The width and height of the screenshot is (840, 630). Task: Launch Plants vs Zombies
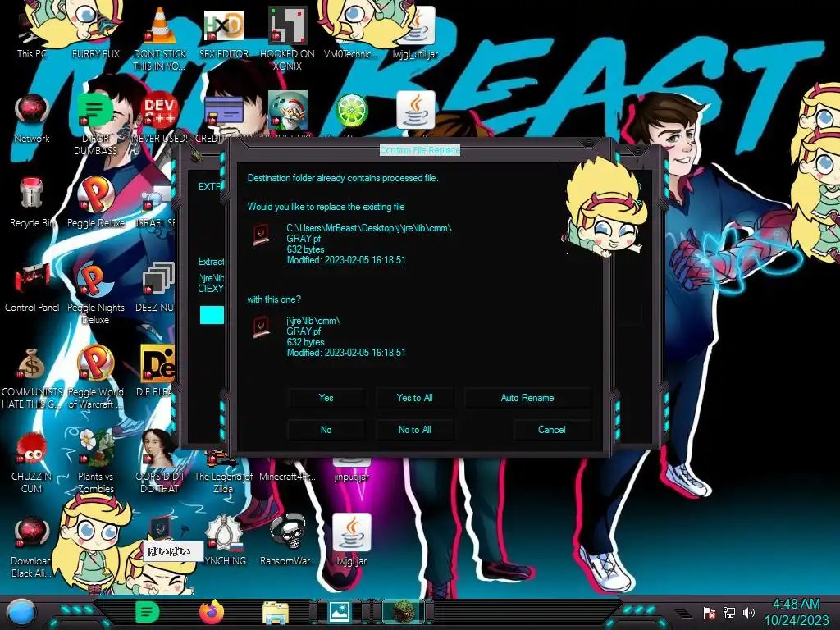[95, 462]
